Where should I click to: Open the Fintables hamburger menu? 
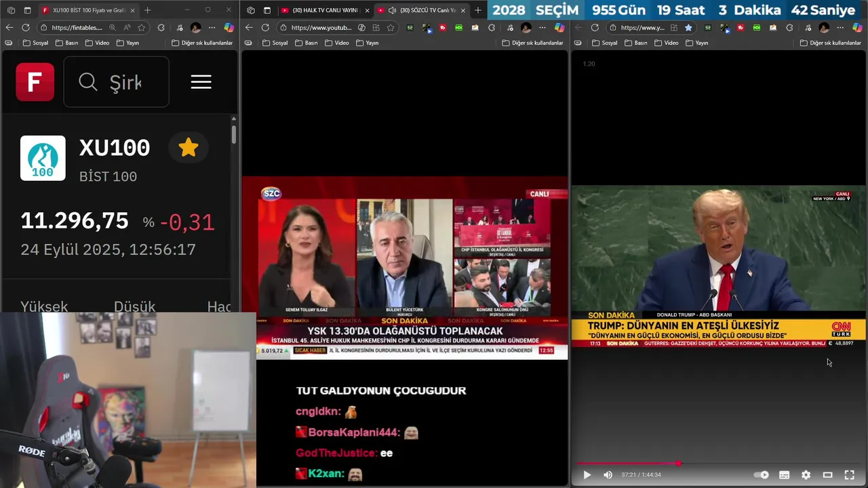[x=201, y=82]
